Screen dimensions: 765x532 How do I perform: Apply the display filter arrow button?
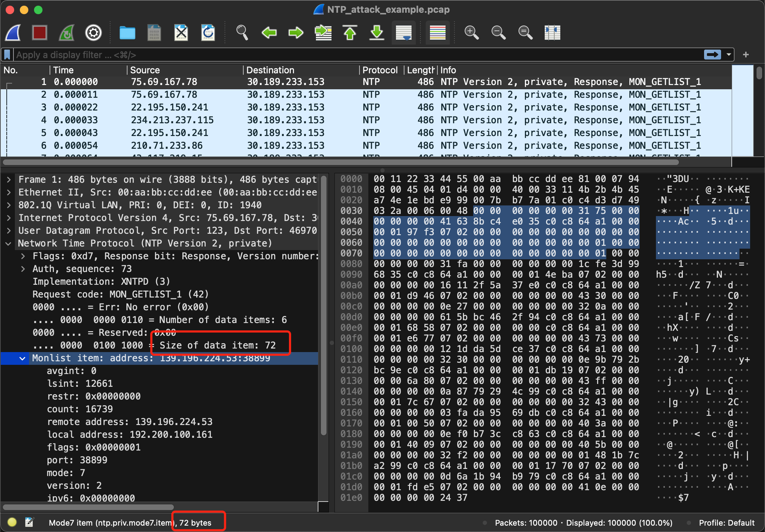point(712,55)
